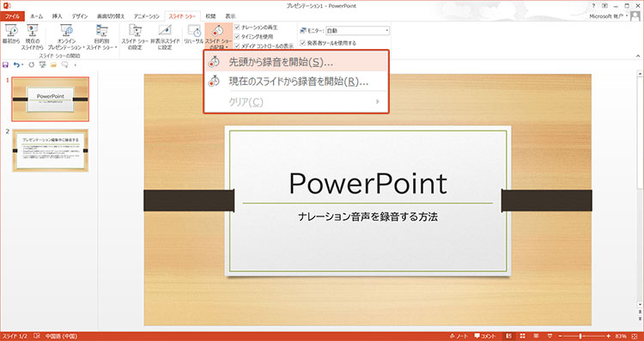The image size is (644, 341).
Task: Click スライド 1/2 indicator in status bar
Action: click(x=15, y=336)
